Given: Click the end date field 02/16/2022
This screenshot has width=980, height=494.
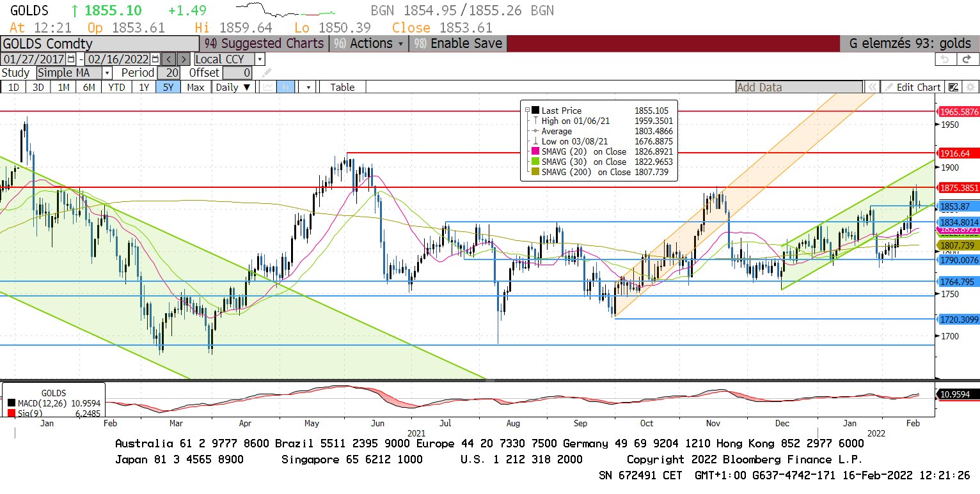Looking at the screenshot, I should tap(118, 59).
